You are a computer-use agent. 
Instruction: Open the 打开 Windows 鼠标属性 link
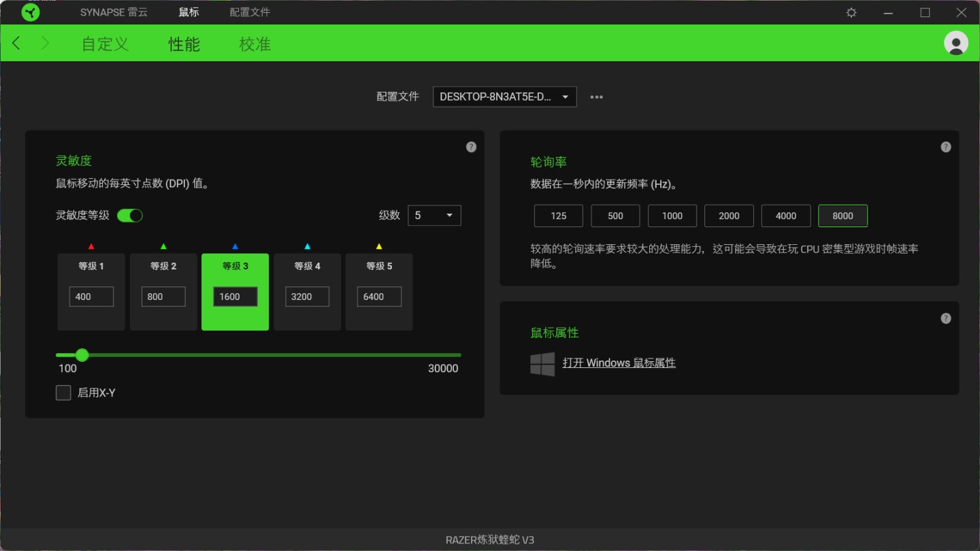pyautogui.click(x=619, y=363)
